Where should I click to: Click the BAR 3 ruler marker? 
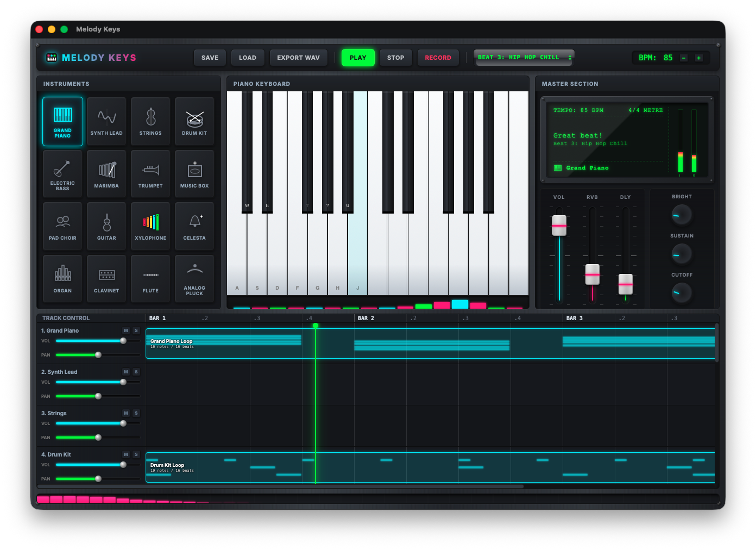click(575, 318)
